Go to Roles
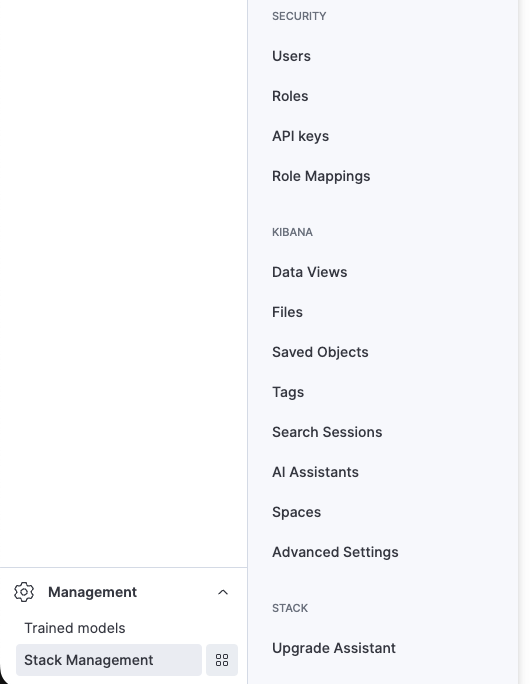This screenshot has width=532, height=684. click(x=290, y=96)
